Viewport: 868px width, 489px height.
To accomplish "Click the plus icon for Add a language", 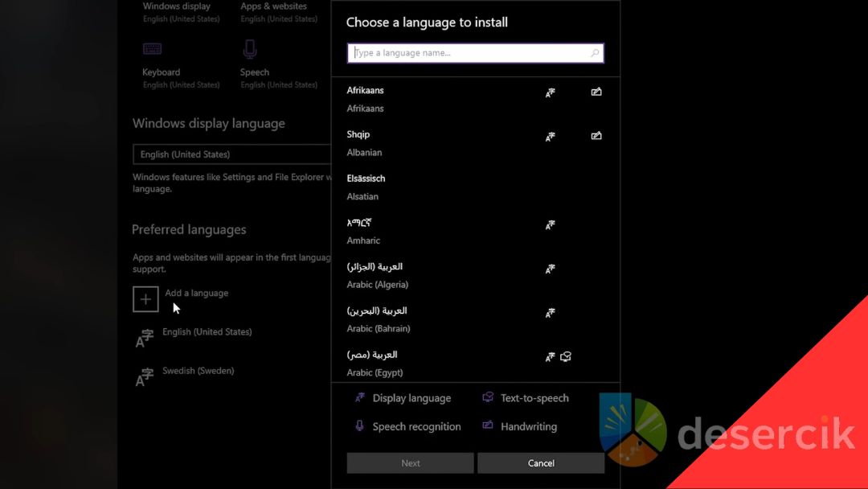I will [145, 299].
